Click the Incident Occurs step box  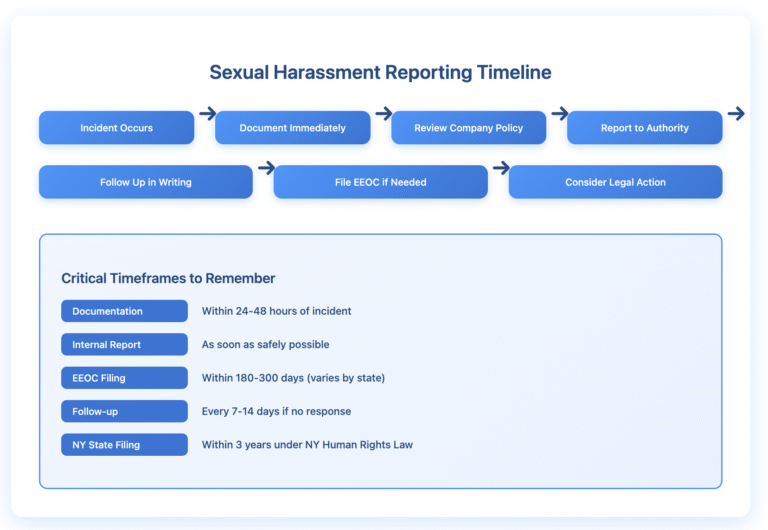pos(117,128)
